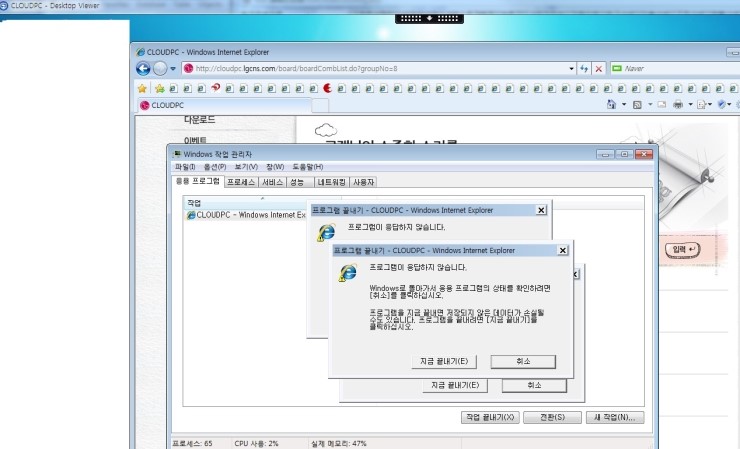This screenshot has height=449, width=740.
Task: Switch to the 네트워킹 tab
Action: [x=331, y=182]
